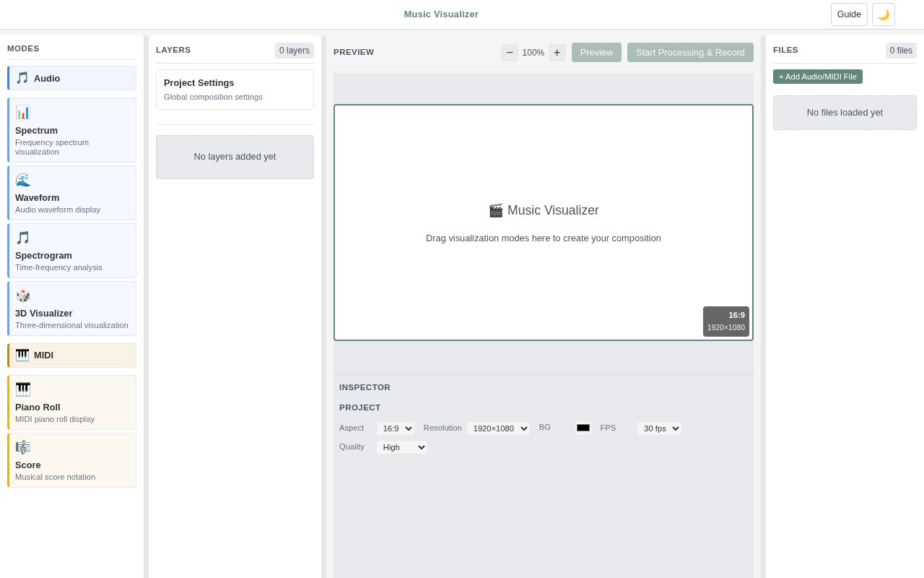Open the Aspect ratio dropdown

tap(396, 428)
